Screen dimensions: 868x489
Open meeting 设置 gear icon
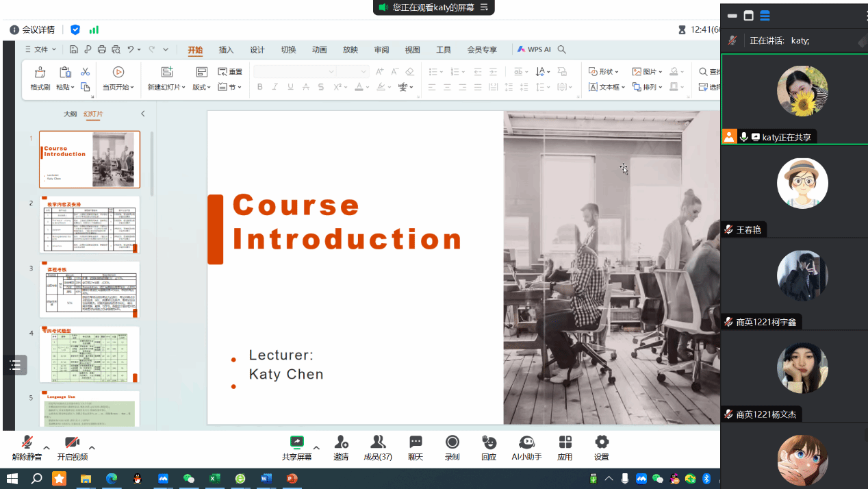point(601,447)
